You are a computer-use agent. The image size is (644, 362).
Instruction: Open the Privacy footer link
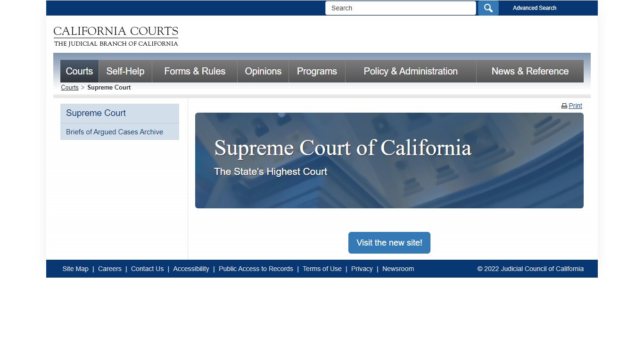pos(362,269)
